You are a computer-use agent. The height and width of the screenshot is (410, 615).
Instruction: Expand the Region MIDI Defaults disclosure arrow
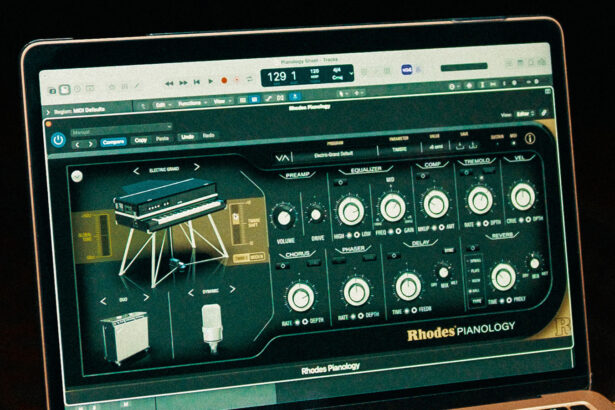[x=48, y=113]
